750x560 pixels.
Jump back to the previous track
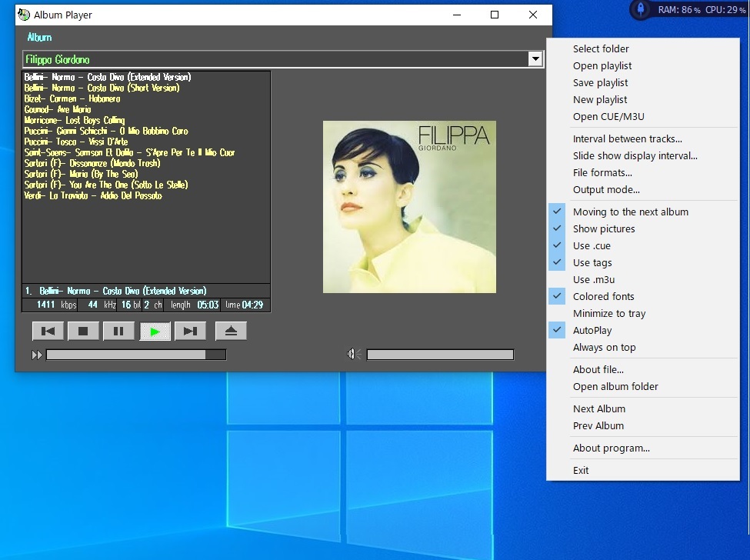point(48,330)
